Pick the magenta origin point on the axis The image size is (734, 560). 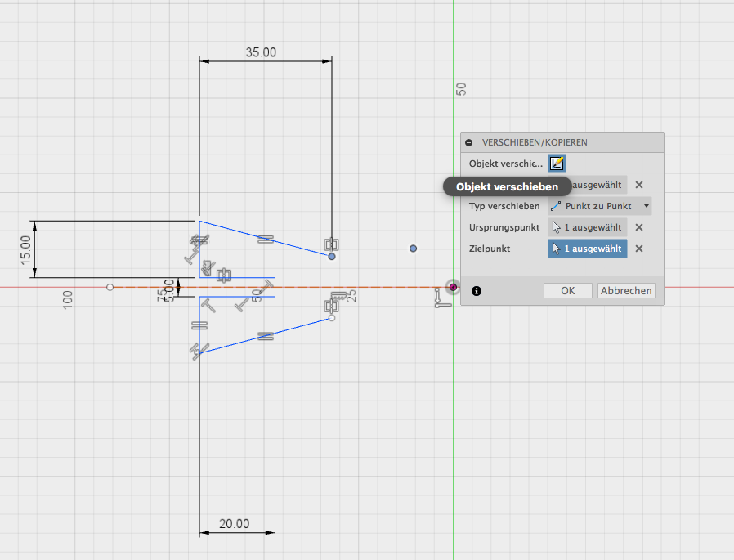[453, 287]
